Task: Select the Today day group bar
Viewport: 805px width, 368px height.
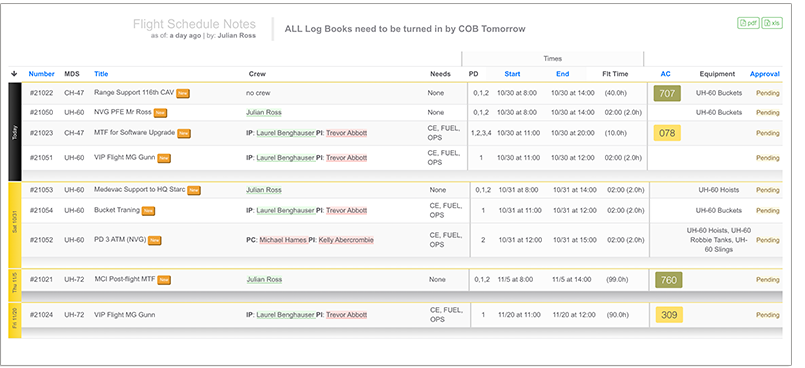Action: coord(15,132)
